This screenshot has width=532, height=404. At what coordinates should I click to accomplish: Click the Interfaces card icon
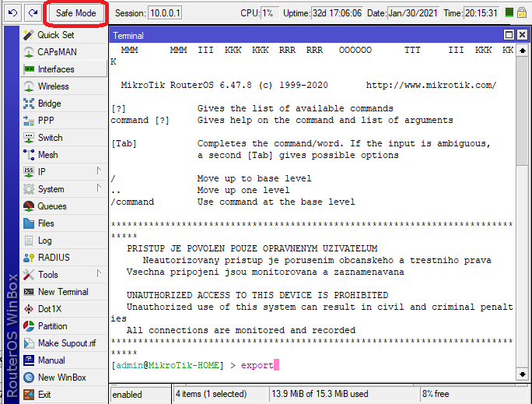(x=29, y=69)
